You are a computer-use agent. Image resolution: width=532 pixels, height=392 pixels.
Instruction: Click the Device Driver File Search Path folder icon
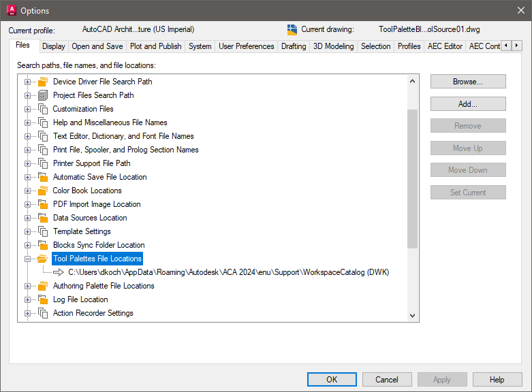[x=43, y=82]
